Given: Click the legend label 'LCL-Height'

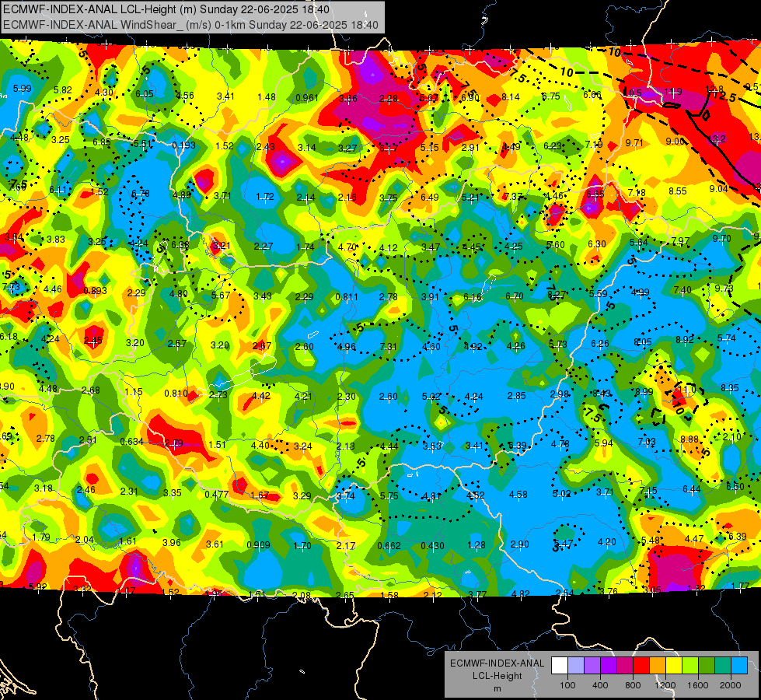Looking at the screenshot, I should (497, 676).
